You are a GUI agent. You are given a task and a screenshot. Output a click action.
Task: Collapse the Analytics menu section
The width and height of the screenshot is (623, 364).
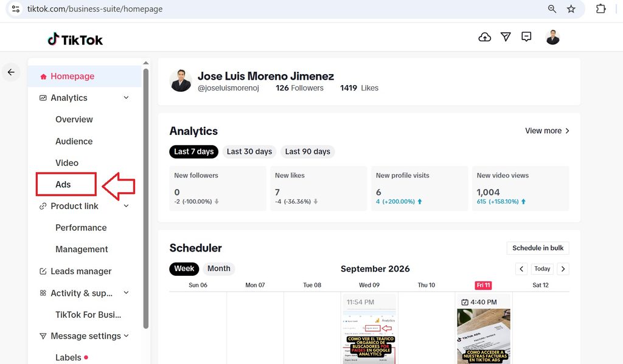click(126, 98)
